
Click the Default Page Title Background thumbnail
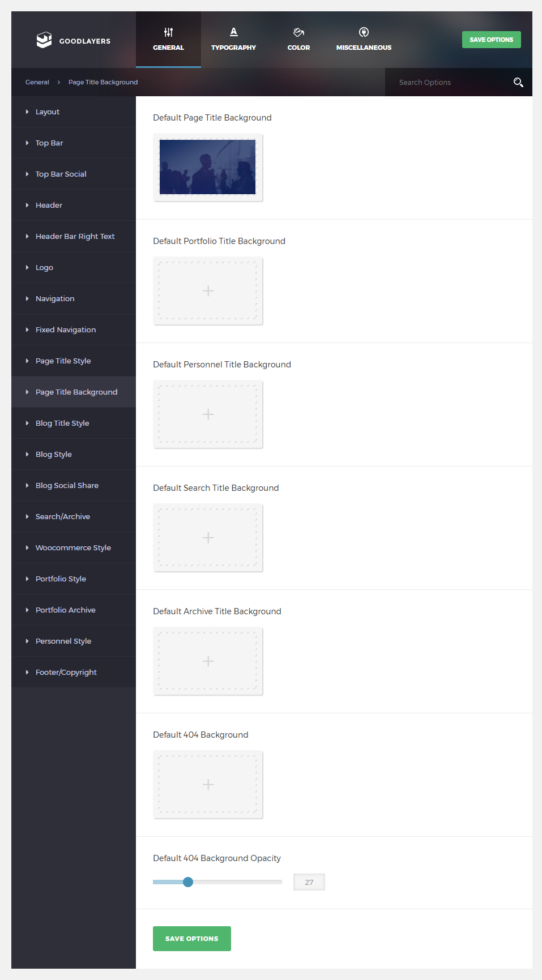tap(208, 167)
